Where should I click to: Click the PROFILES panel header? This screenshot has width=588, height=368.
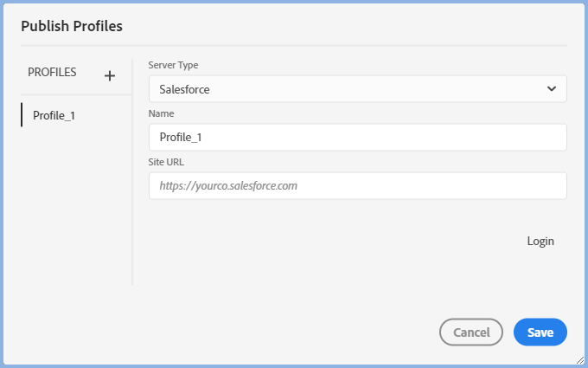click(52, 73)
